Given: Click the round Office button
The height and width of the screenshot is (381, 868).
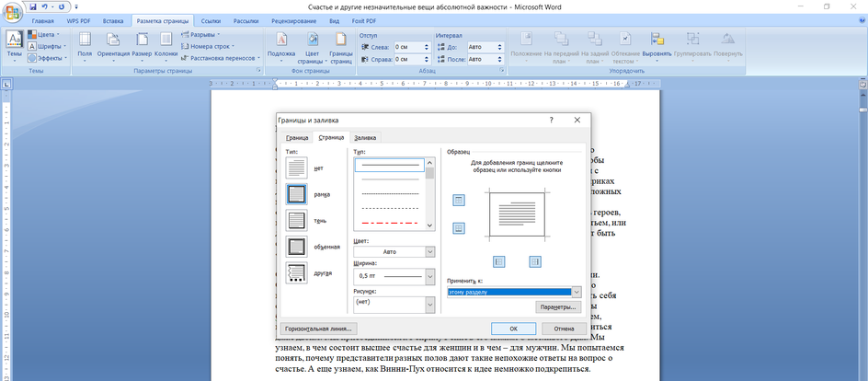Looking at the screenshot, I should point(12,11).
